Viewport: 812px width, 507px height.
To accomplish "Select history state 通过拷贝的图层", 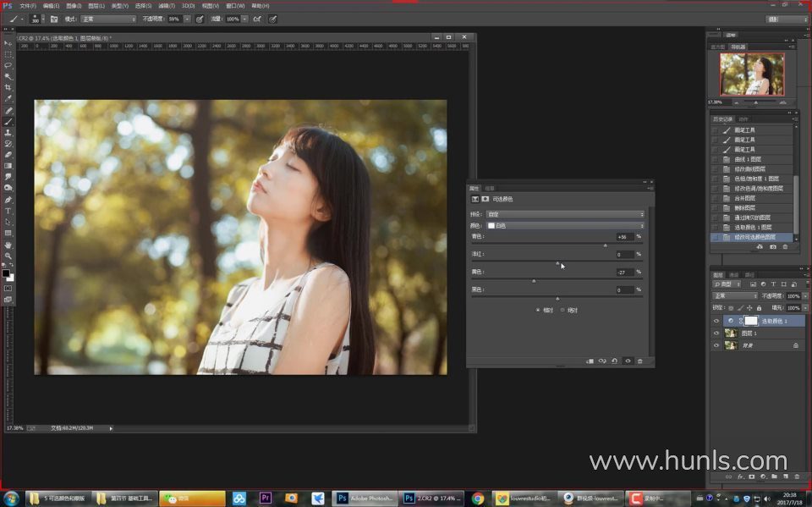I will coord(752,218).
